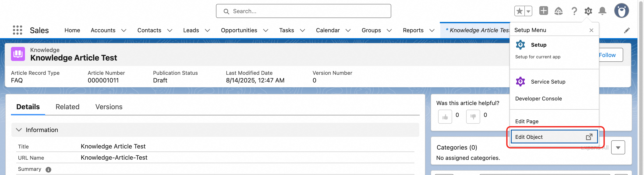
Task: Open the Trailhead guidance cloud icon
Action: (x=559, y=11)
